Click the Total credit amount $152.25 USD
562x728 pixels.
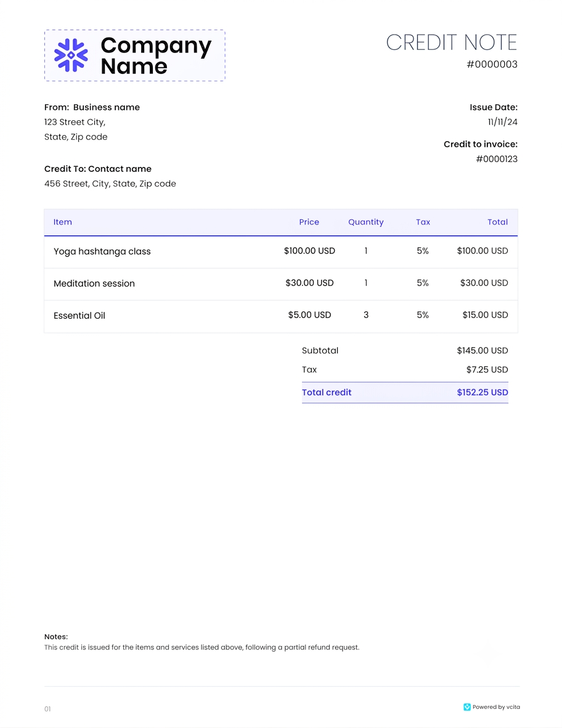coord(482,392)
